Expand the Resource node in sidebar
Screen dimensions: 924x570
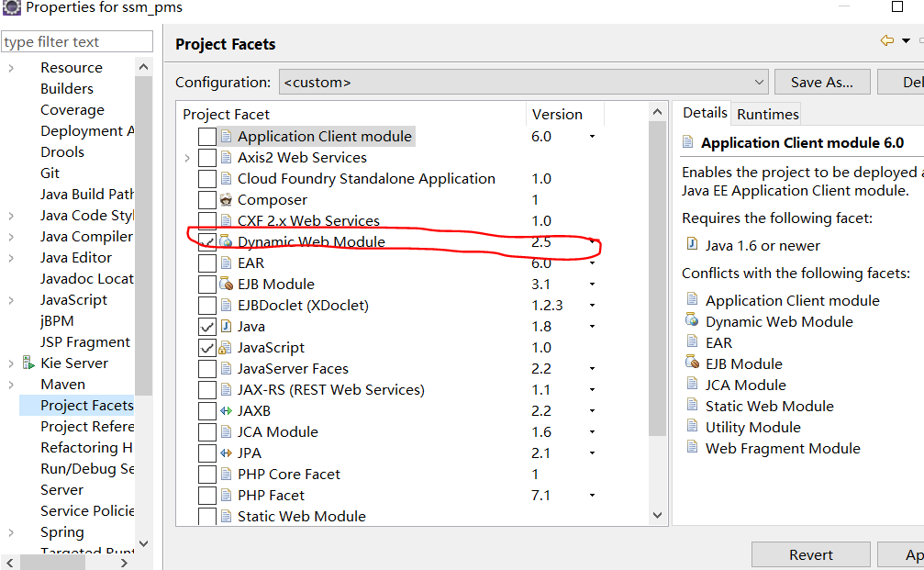click(11, 68)
